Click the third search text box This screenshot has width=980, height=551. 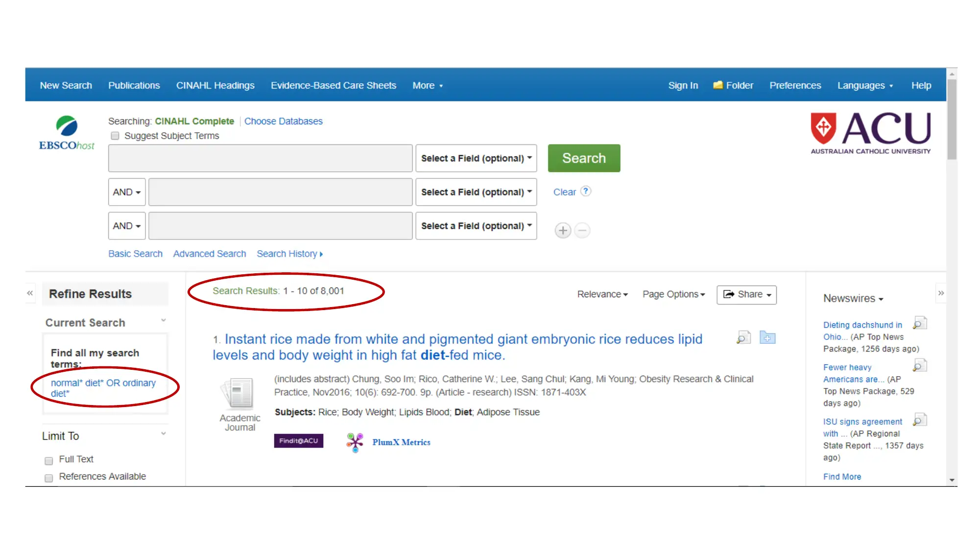tap(281, 226)
